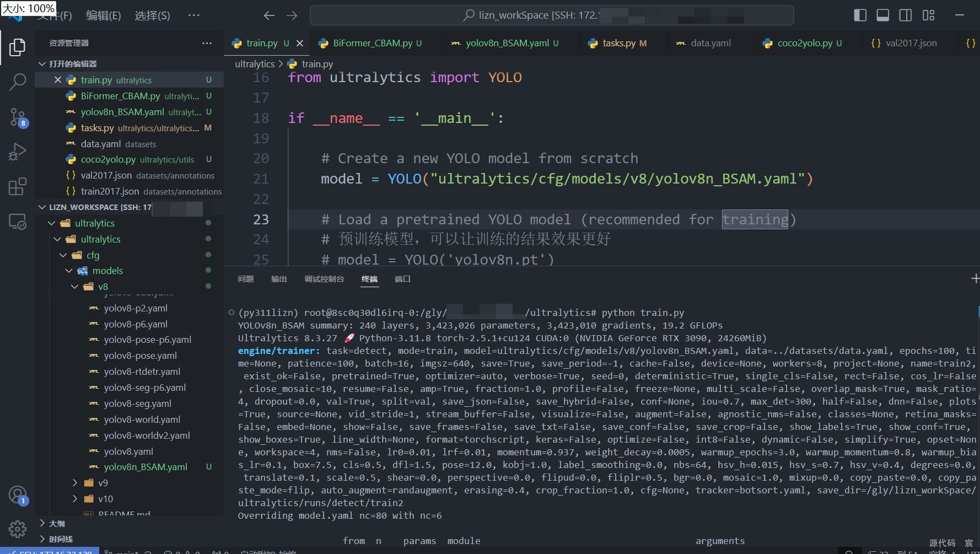Switch to the 终端 terminal panel tab
The image size is (980, 554).
pyautogui.click(x=369, y=279)
